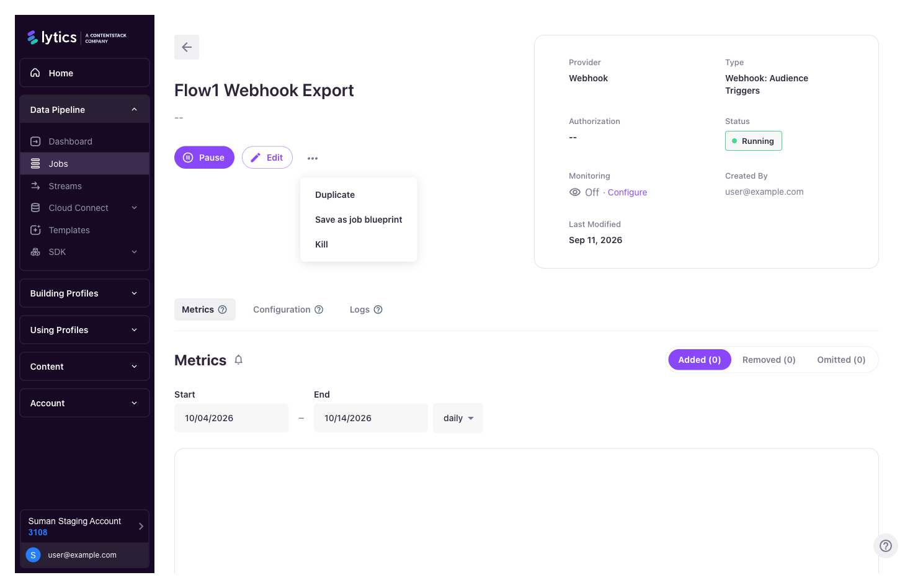923x588 pixels.
Task: Expand the SDK submenu
Action: (x=84, y=252)
